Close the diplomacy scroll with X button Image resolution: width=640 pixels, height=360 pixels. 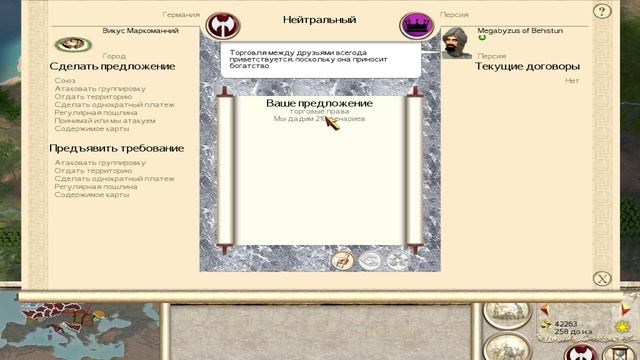602,279
